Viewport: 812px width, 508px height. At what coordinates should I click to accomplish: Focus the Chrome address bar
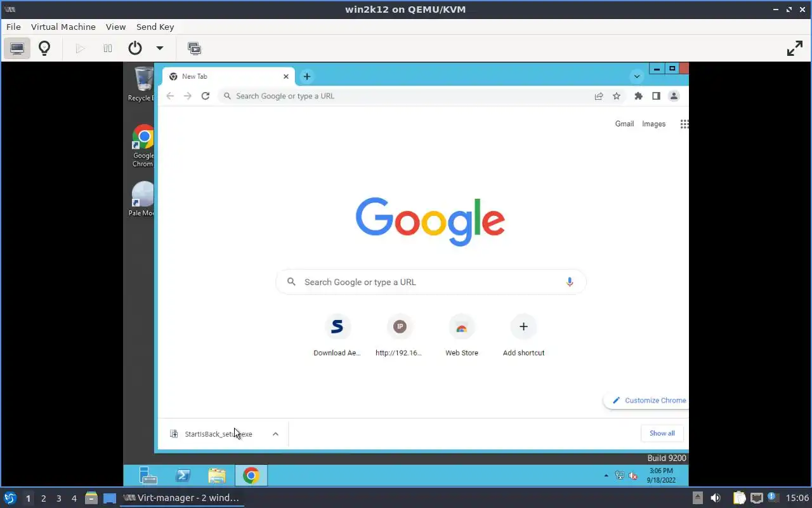click(x=406, y=96)
